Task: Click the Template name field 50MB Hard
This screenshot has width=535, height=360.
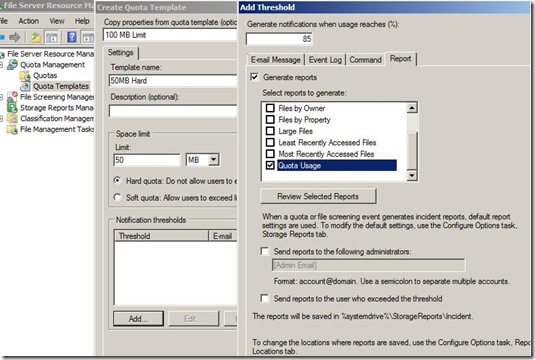Action: point(173,81)
